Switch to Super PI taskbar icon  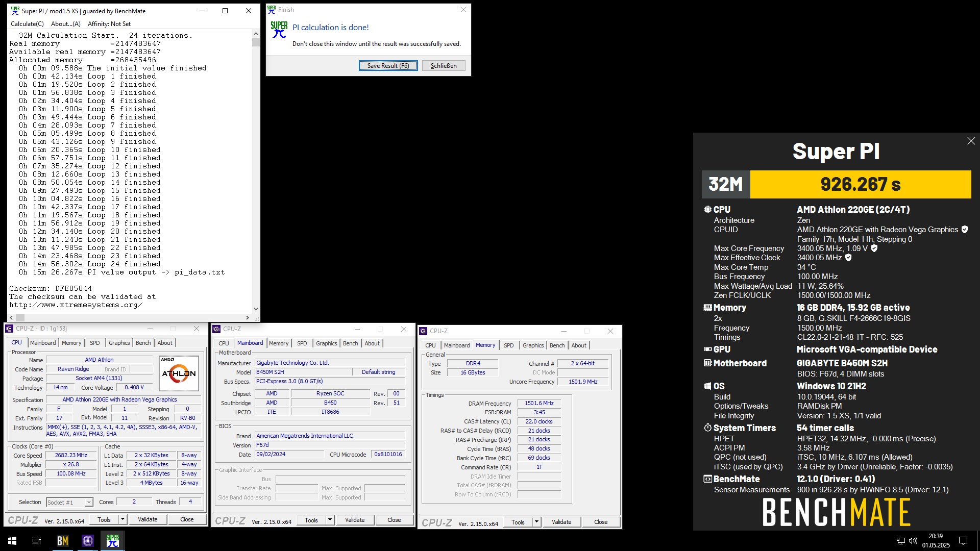pos(113,541)
